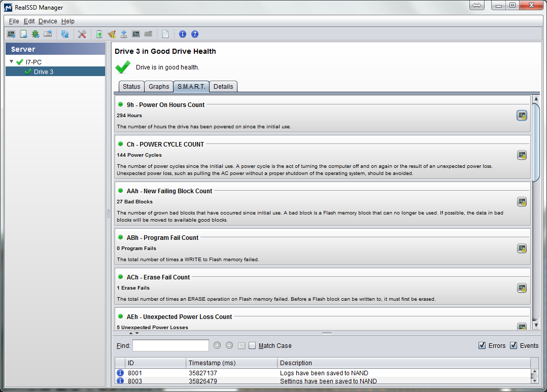Enable the Match Case checkbox
Viewport: 547px width, 392px height.
pos(252,346)
